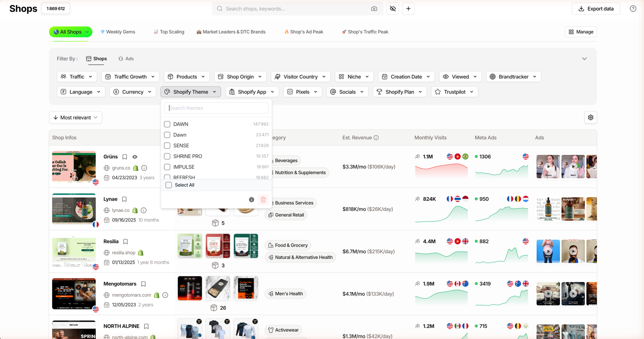Viewport: 644px width, 339px height.
Task: Switch to Weekly Gems tab
Action: coord(118,32)
